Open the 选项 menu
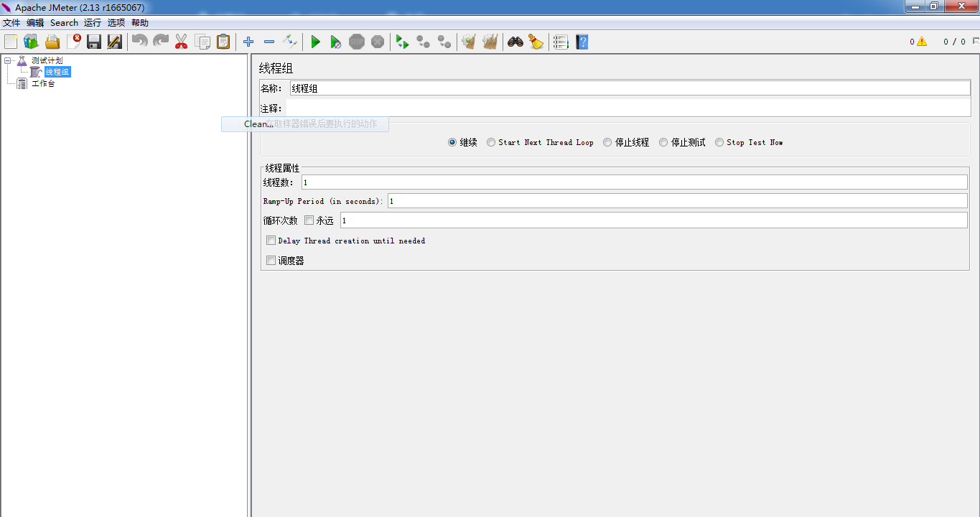 [x=116, y=23]
